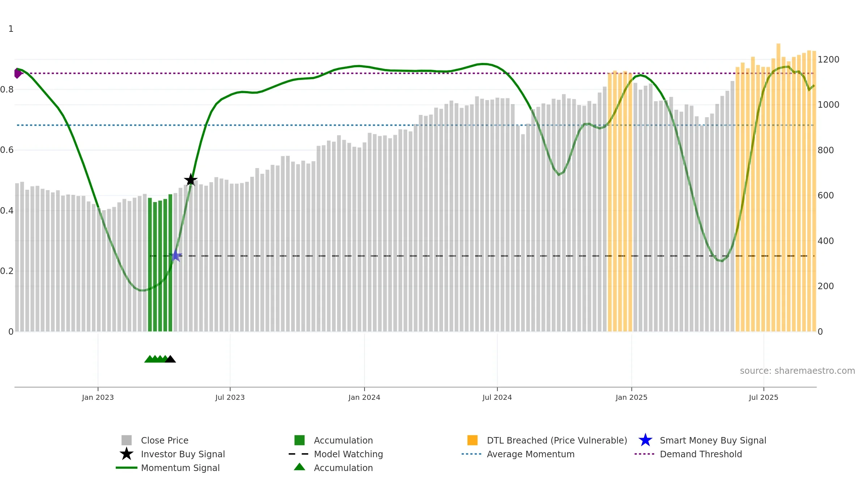The height and width of the screenshot is (488, 868).
Task: Toggle Model Watching dashed line legend entry
Action: tap(348, 454)
